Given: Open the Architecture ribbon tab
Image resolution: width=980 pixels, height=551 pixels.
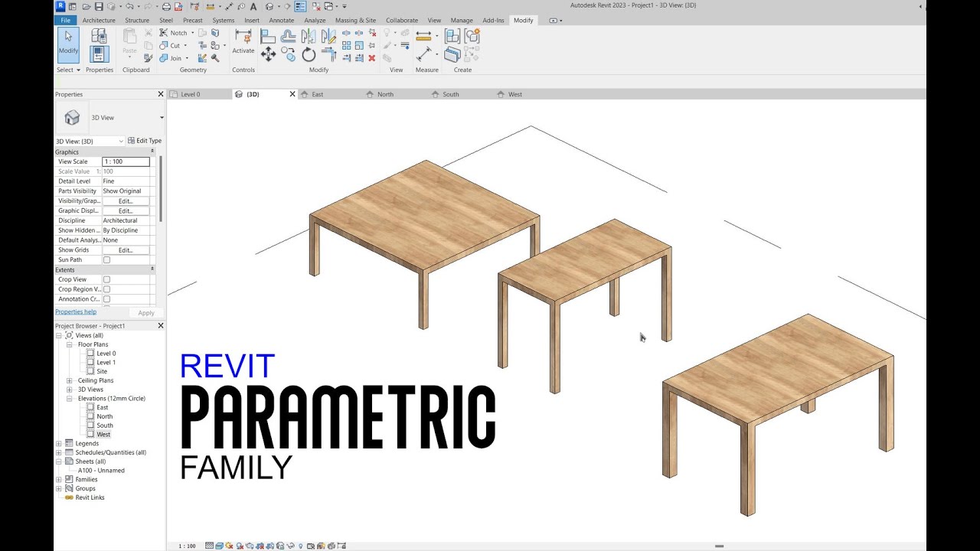Looking at the screenshot, I should point(99,21).
